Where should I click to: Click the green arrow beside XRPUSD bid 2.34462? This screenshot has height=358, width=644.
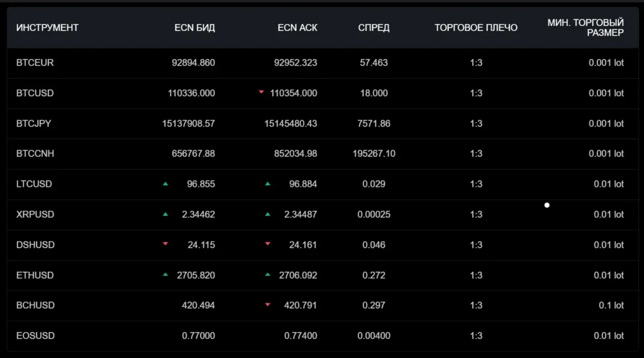pyautogui.click(x=165, y=214)
